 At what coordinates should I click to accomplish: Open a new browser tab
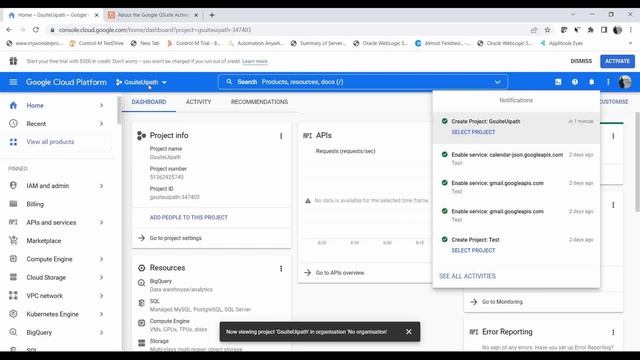pos(212,15)
